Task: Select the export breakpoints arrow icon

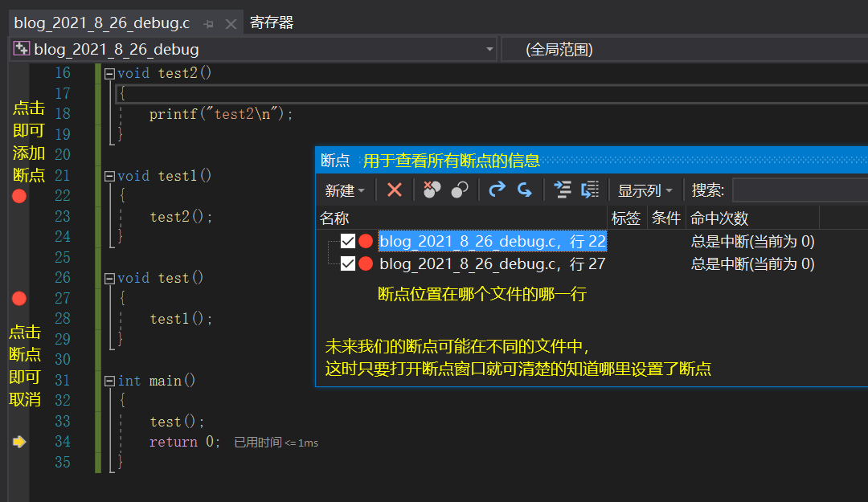Action: [496, 190]
